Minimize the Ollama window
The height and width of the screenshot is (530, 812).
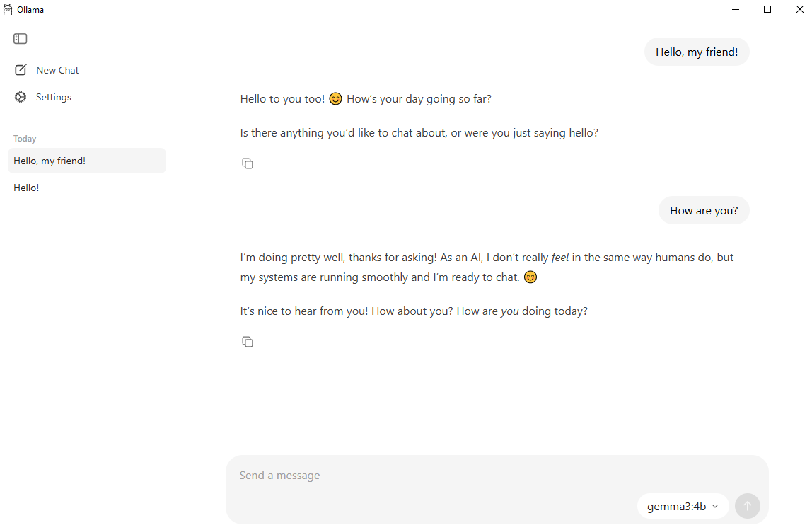[736, 9]
